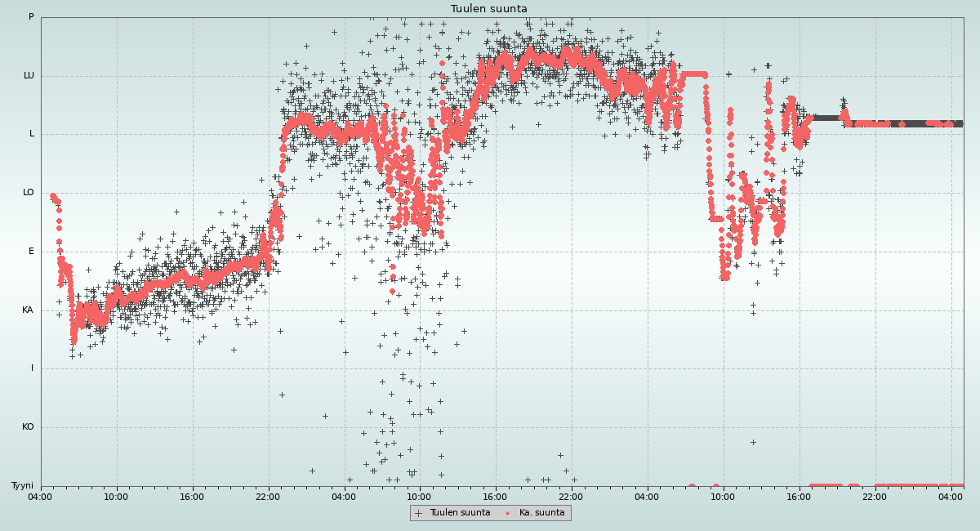
Task: Click the chart title 'Tuulen suunta'
Action: point(489,9)
